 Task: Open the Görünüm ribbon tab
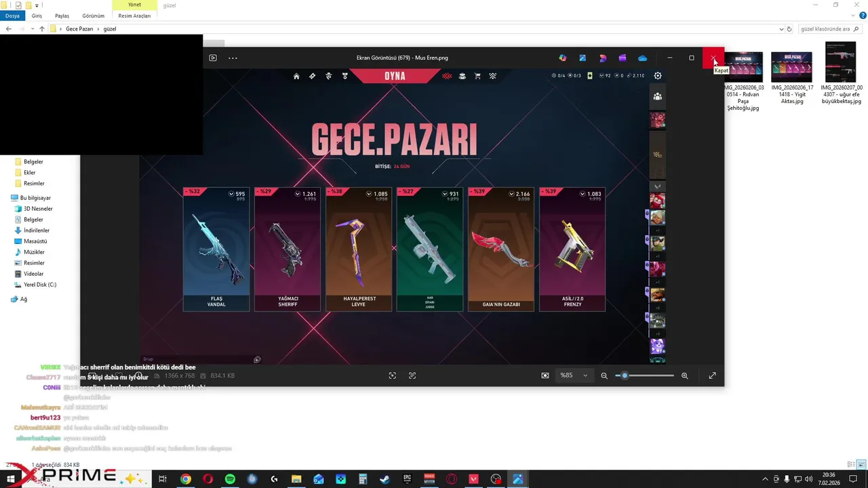[x=93, y=16]
